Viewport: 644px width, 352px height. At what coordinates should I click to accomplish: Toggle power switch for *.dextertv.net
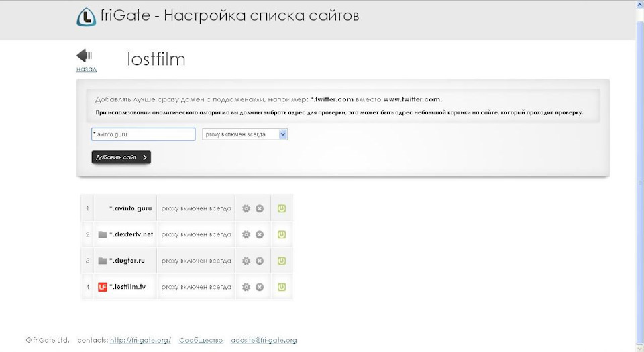point(281,235)
